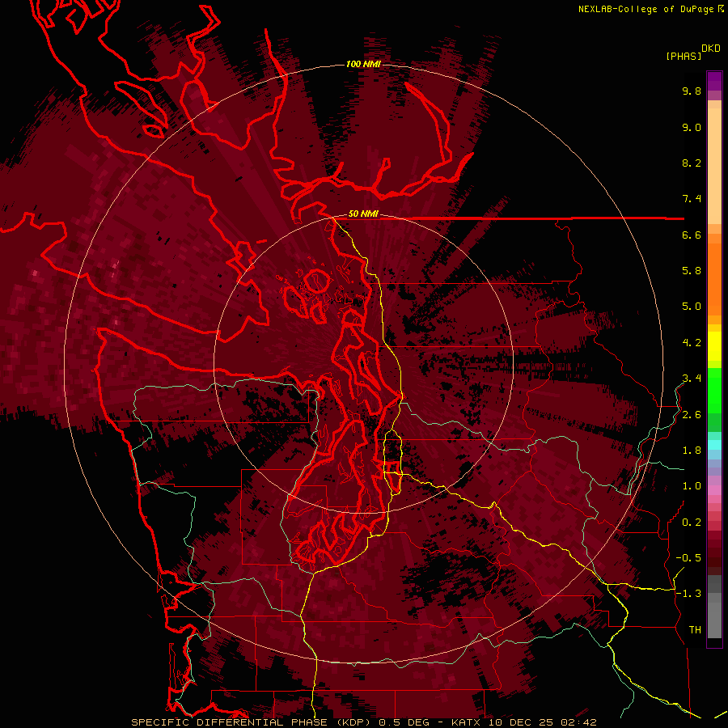This screenshot has width=728, height=728.
Task: Click the 9.0 value on the color scale
Action: (x=692, y=127)
